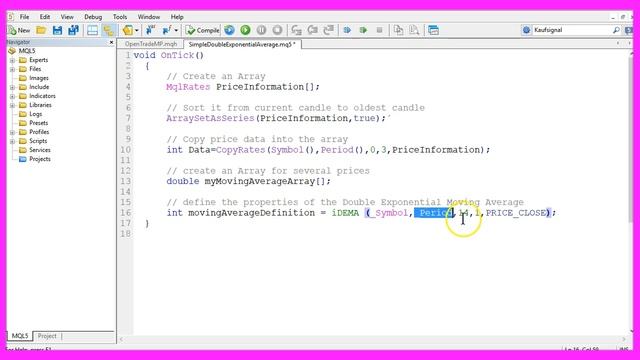Select the Projects folder
The image size is (640, 360).
click(x=40, y=159)
